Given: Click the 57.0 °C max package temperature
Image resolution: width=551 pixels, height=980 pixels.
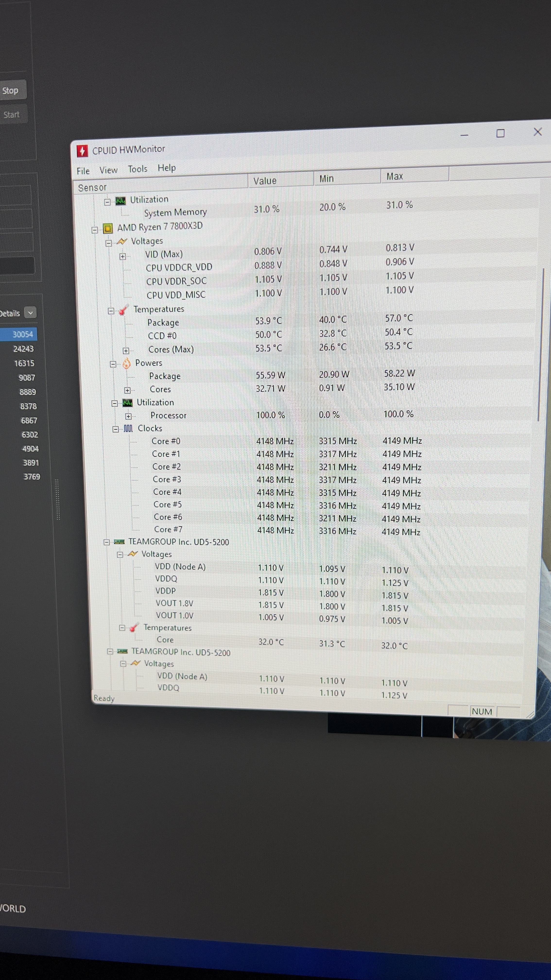Looking at the screenshot, I should pyautogui.click(x=399, y=318).
